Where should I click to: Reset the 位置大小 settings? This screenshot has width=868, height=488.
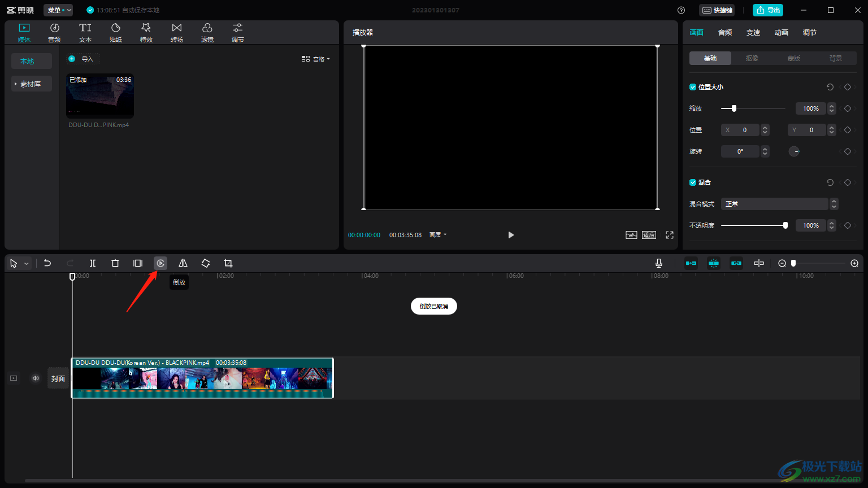pyautogui.click(x=830, y=87)
